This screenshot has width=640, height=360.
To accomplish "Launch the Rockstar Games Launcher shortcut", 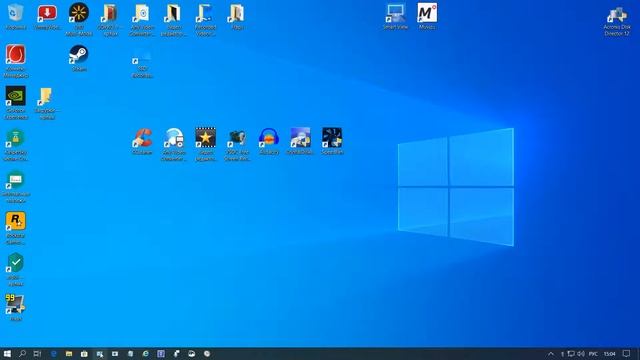I will [x=16, y=221].
